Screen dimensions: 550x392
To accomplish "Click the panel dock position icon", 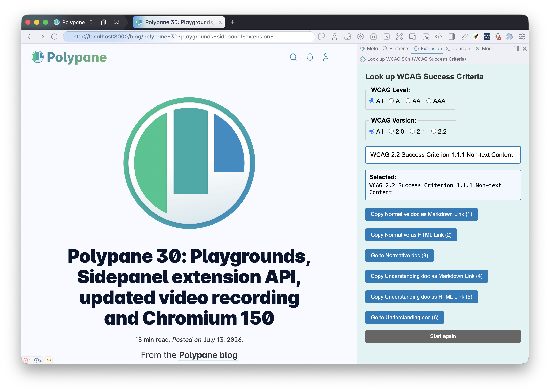I will [x=517, y=48].
